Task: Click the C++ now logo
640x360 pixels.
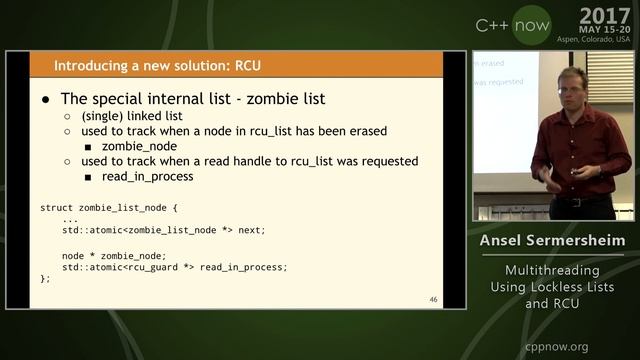Action: (x=513, y=25)
